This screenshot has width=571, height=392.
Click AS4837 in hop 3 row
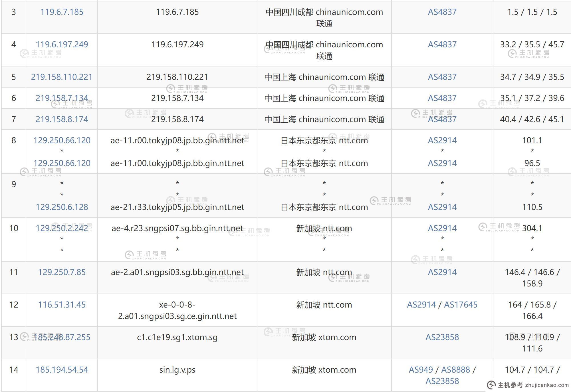pyautogui.click(x=442, y=12)
